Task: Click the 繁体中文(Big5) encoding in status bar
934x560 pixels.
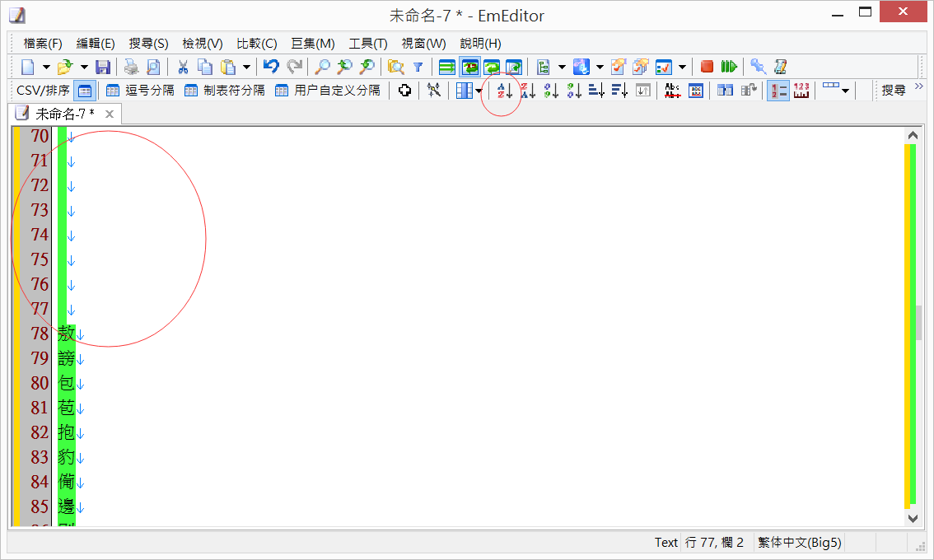Action: pos(800,542)
